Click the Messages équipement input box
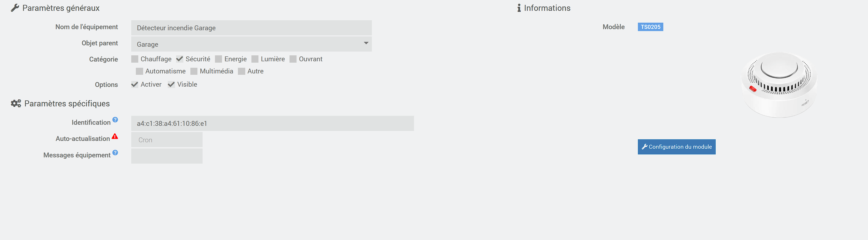Image resolution: width=868 pixels, height=240 pixels. click(x=167, y=156)
